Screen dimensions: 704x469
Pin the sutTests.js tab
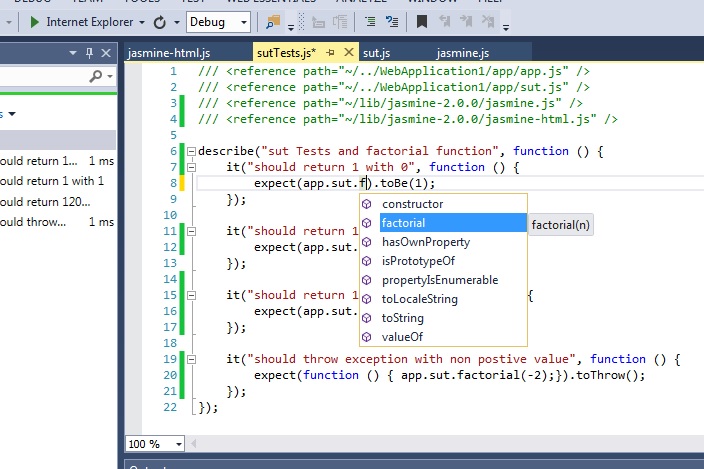coord(330,53)
